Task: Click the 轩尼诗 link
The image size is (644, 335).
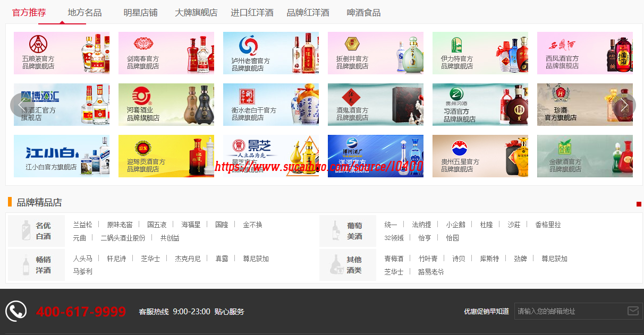Action: pyautogui.click(x=116, y=259)
